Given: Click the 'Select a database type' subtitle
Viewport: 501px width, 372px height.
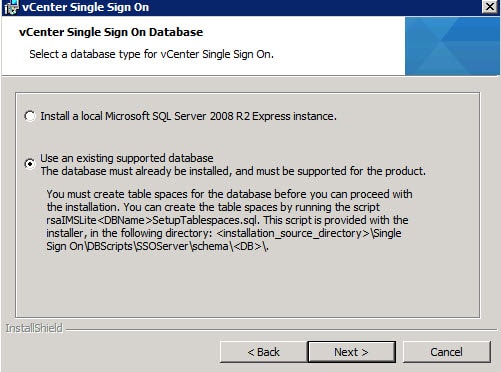Looking at the screenshot, I should pyautogui.click(x=152, y=54).
